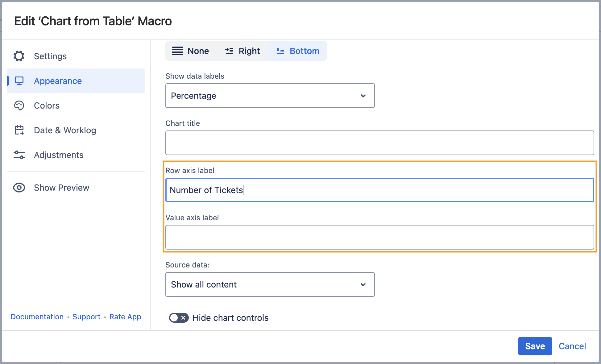Click the Settings gear icon

click(x=19, y=56)
